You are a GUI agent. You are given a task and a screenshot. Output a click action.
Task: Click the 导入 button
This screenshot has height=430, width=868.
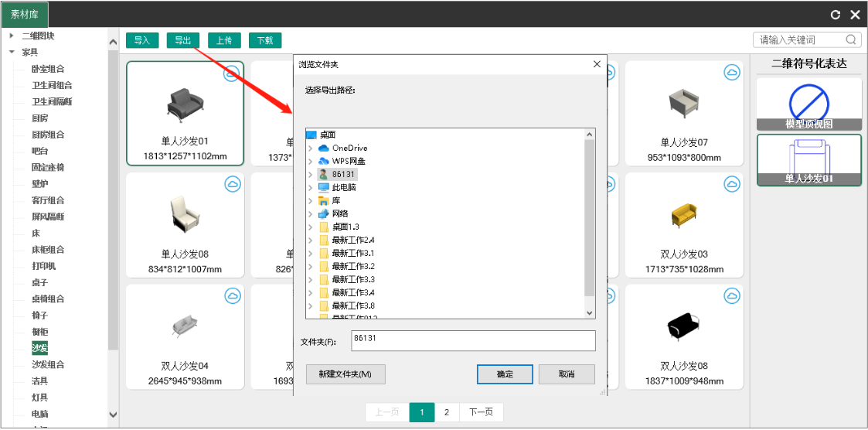click(142, 40)
